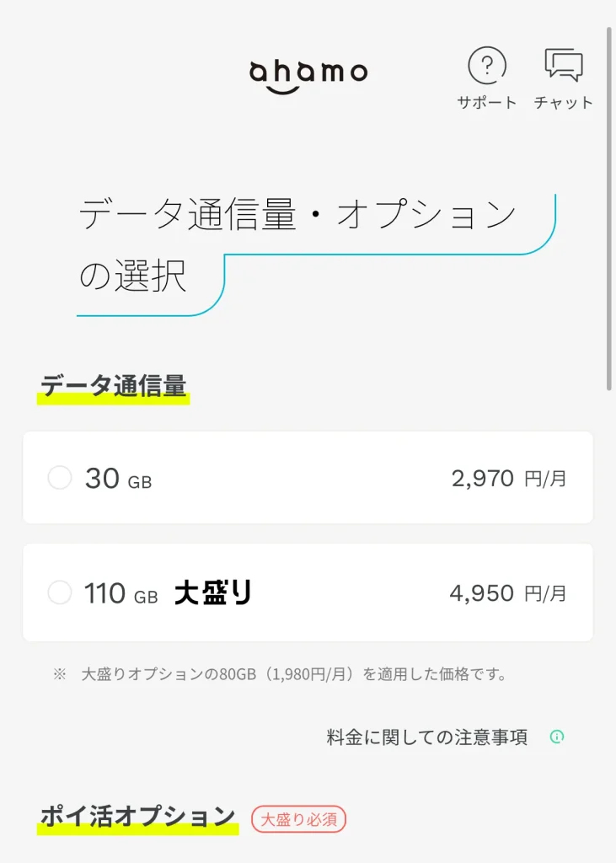The width and height of the screenshot is (616, 863).
Task: Click the ahamo logo
Action: (x=308, y=74)
